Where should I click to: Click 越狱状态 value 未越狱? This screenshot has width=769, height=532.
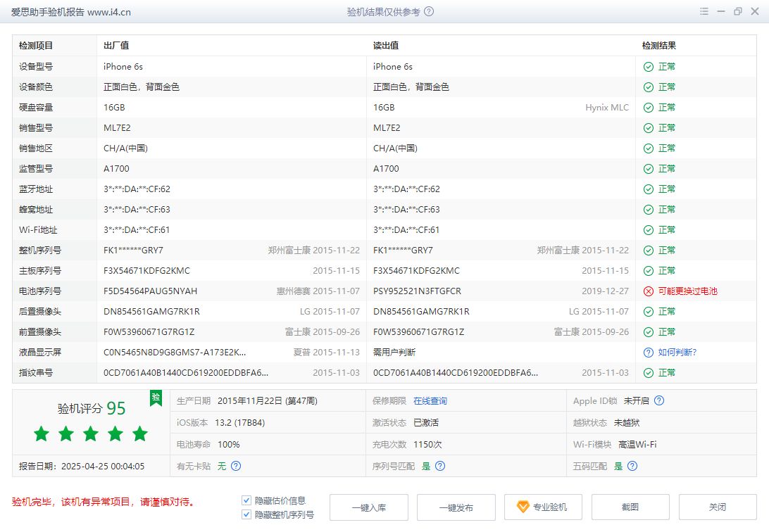coord(627,423)
